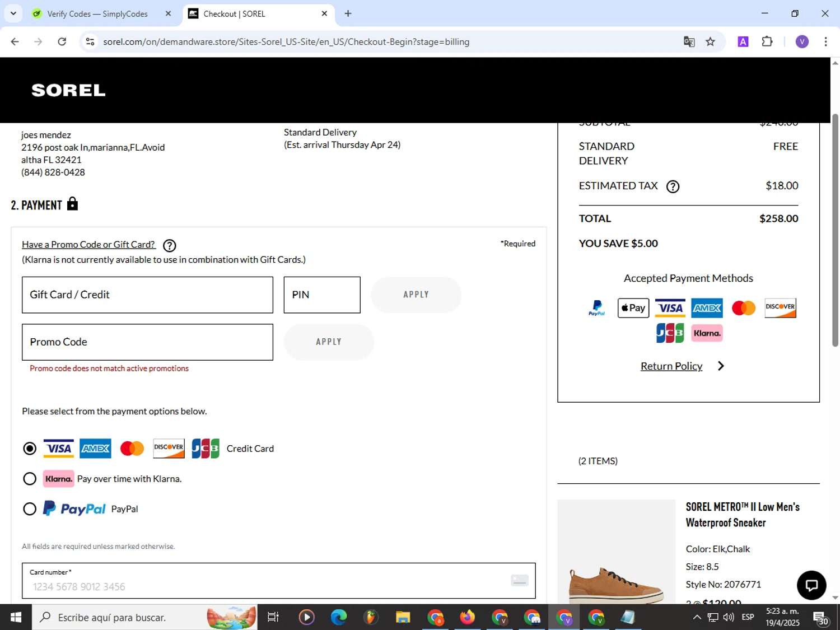Open the purple A extension icon
The image size is (840, 630).
pos(743,41)
